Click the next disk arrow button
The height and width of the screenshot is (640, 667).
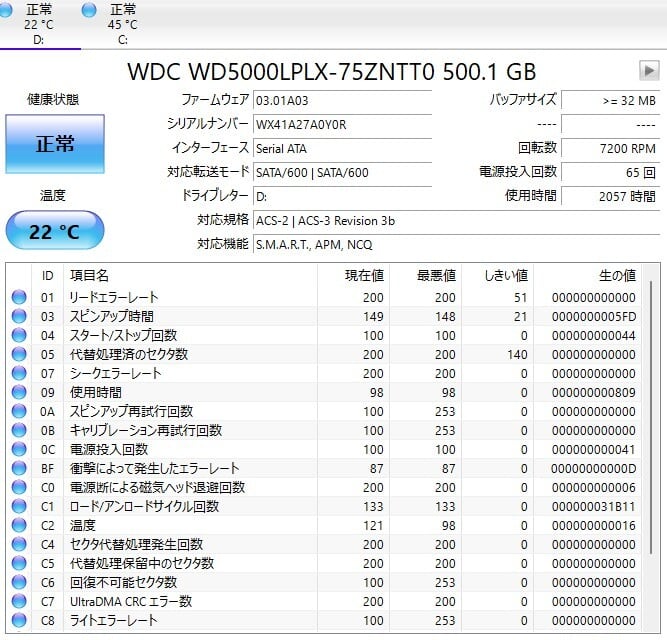649,70
